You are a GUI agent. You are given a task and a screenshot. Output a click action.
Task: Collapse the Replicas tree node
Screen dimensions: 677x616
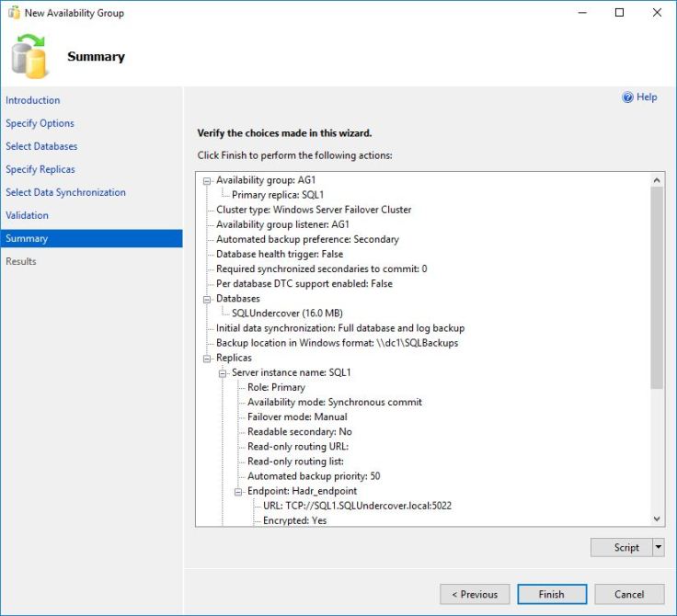[x=207, y=359]
